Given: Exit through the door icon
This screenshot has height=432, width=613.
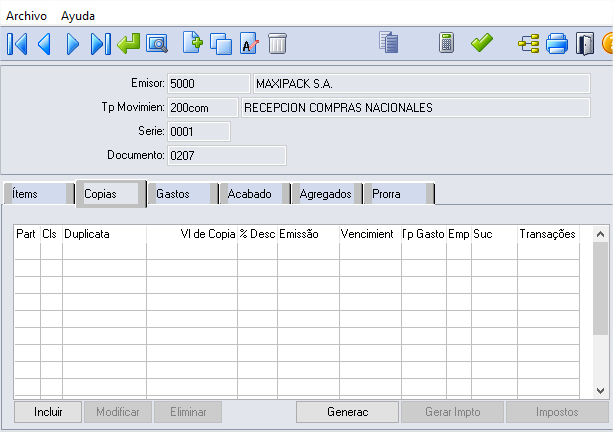Looking at the screenshot, I should coord(585,43).
